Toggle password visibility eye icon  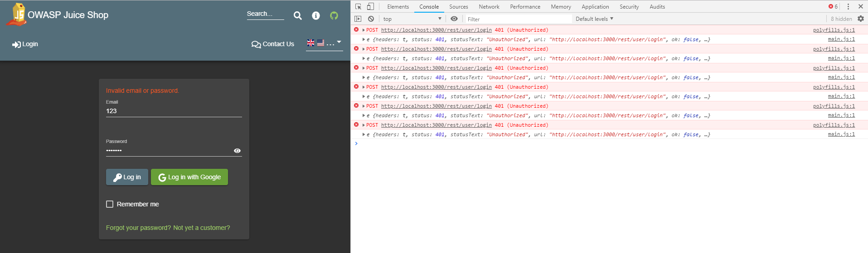(237, 151)
